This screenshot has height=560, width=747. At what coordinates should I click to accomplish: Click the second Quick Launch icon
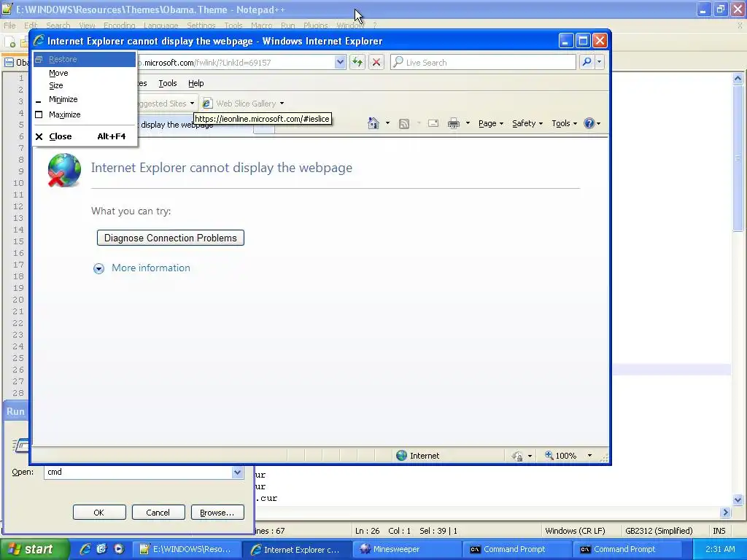[x=101, y=549]
